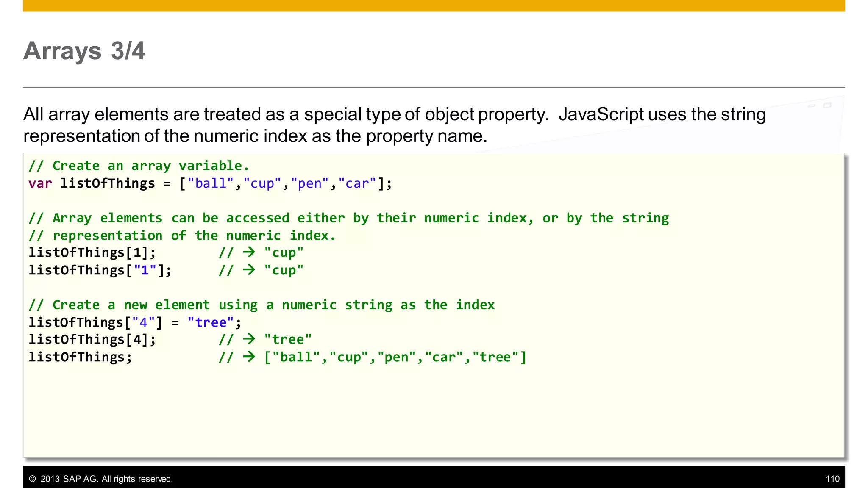868x488 pixels.
Task: Click the comment "// representation of the numeric index."
Action: (182, 236)
